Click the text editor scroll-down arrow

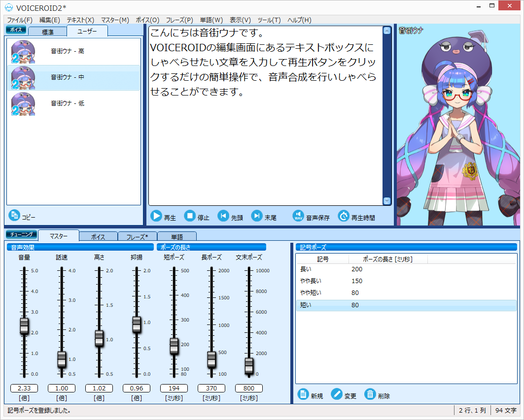(387, 201)
